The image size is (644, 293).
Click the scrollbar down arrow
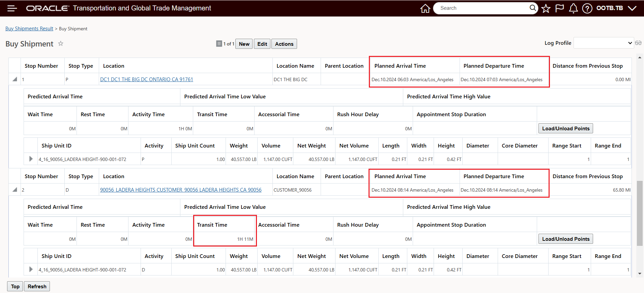640,274
